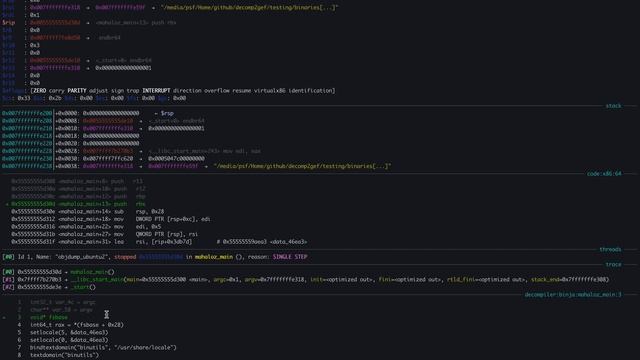Select the value 0x0005047c00000000
The height and width of the screenshot is (360, 640).
pyautogui.click(x=176, y=158)
